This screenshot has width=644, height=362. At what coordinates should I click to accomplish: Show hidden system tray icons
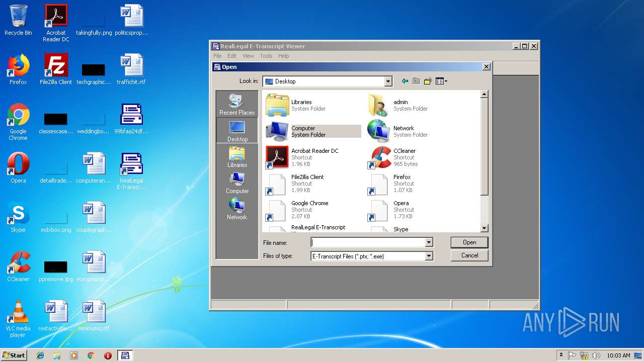pos(561,355)
